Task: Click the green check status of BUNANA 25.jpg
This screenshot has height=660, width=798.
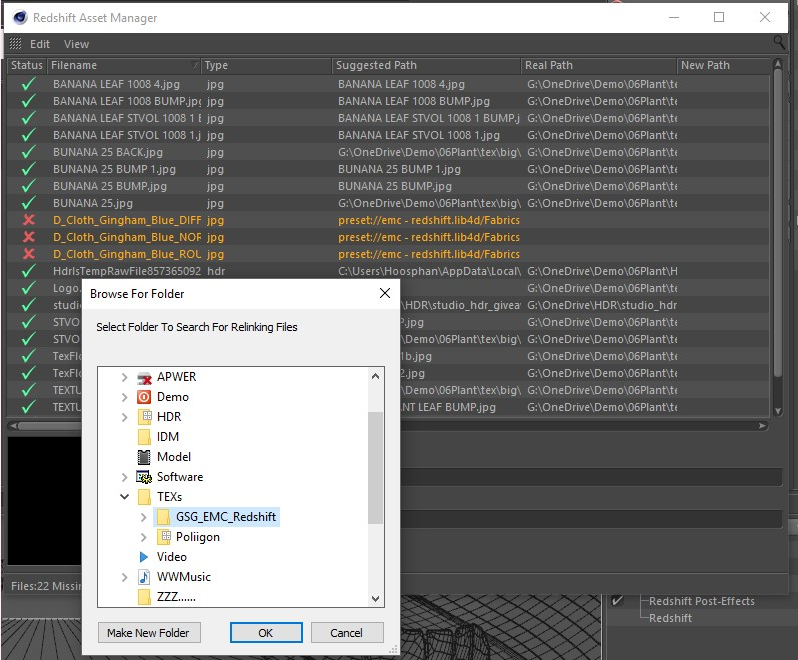Action: pyautogui.click(x=28, y=203)
